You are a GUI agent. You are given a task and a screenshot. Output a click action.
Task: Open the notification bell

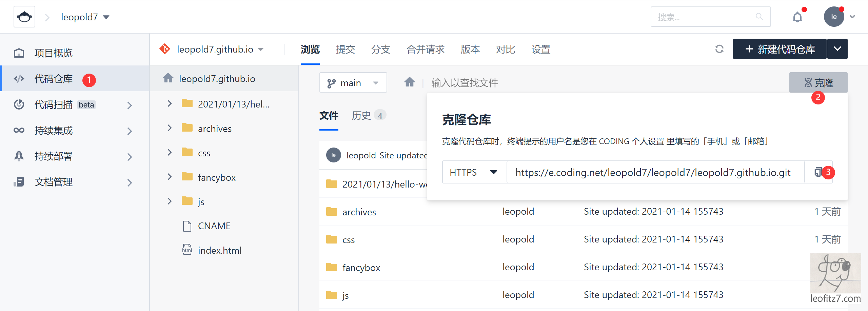tap(797, 16)
